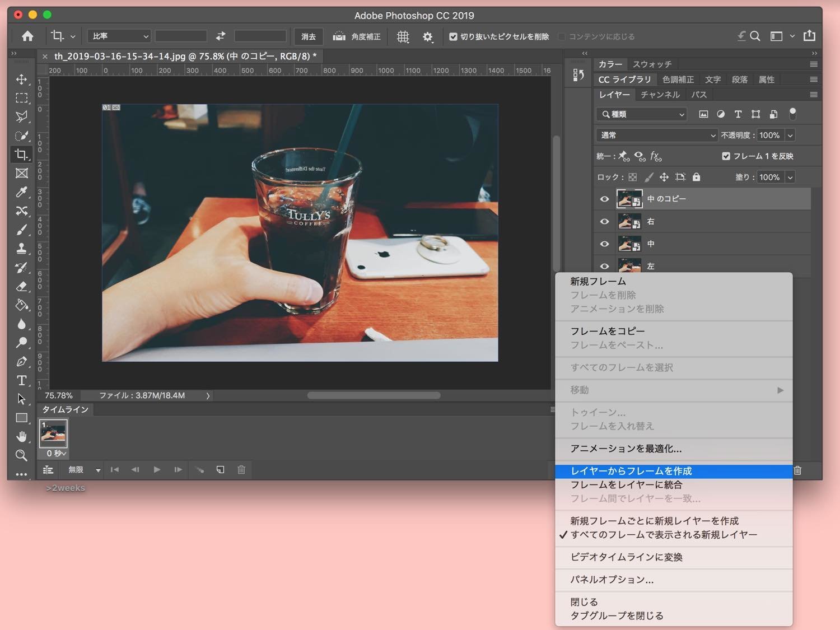Viewport: 840px width, 630px height.
Task: Click the 右 layer thumbnail
Action: coord(629,222)
